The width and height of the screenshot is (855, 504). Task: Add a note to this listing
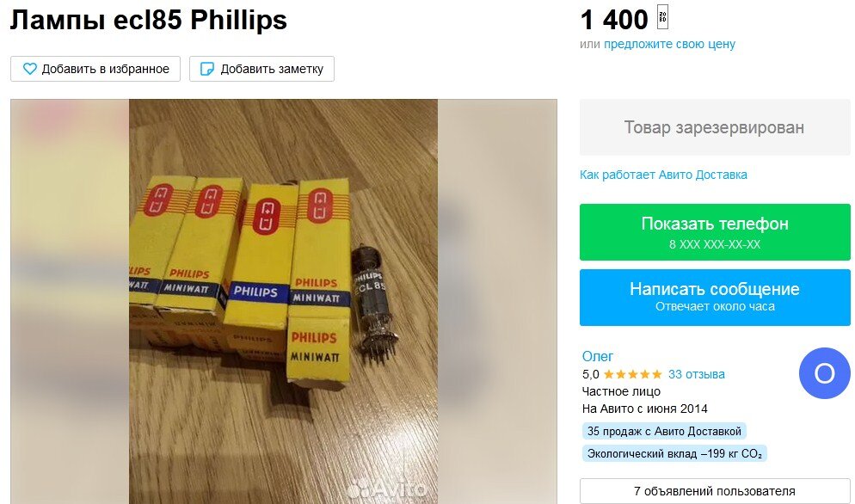(x=261, y=69)
